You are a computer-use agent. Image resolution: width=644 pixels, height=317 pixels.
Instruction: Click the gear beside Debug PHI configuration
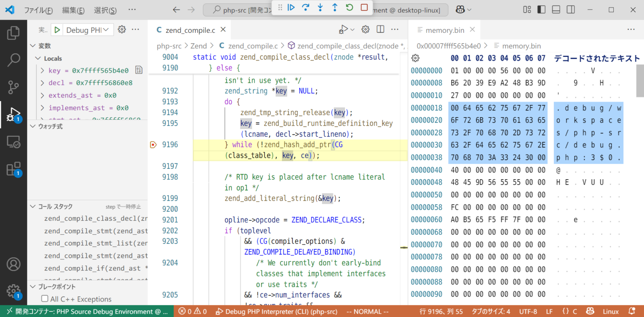tap(121, 29)
